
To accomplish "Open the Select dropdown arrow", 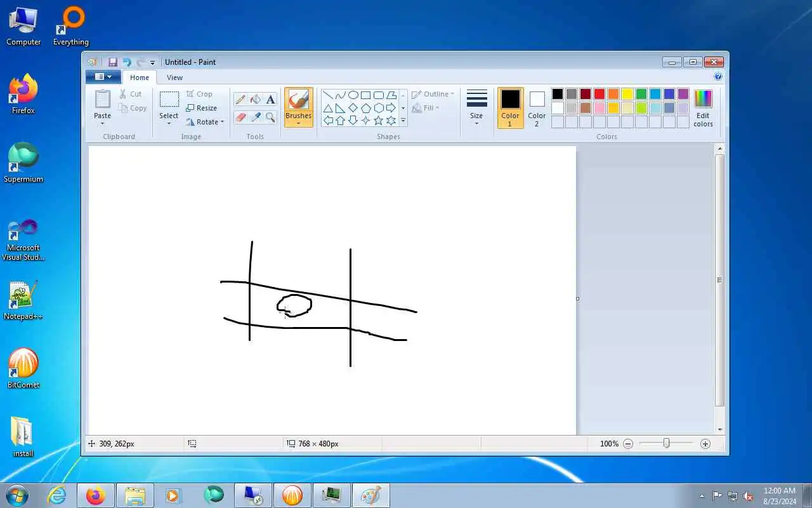I will click(169, 123).
